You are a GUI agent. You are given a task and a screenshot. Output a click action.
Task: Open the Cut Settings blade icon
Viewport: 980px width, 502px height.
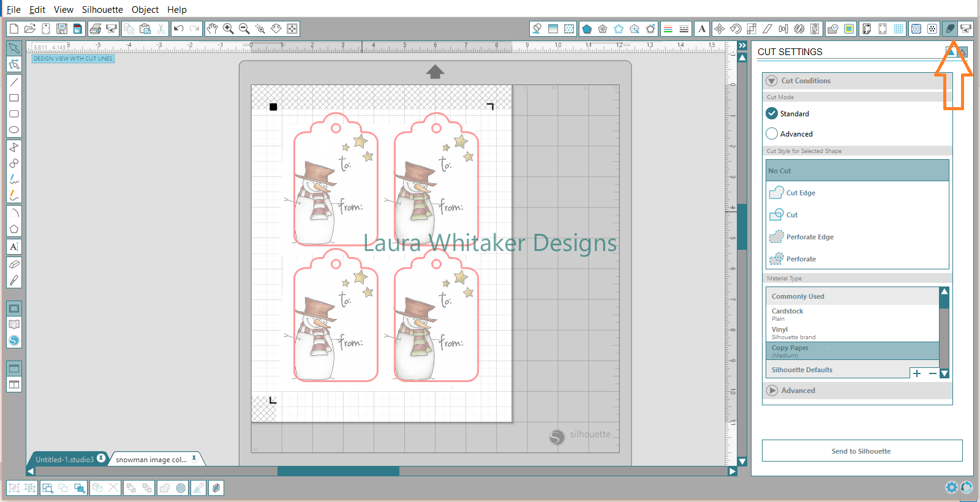[x=950, y=29]
